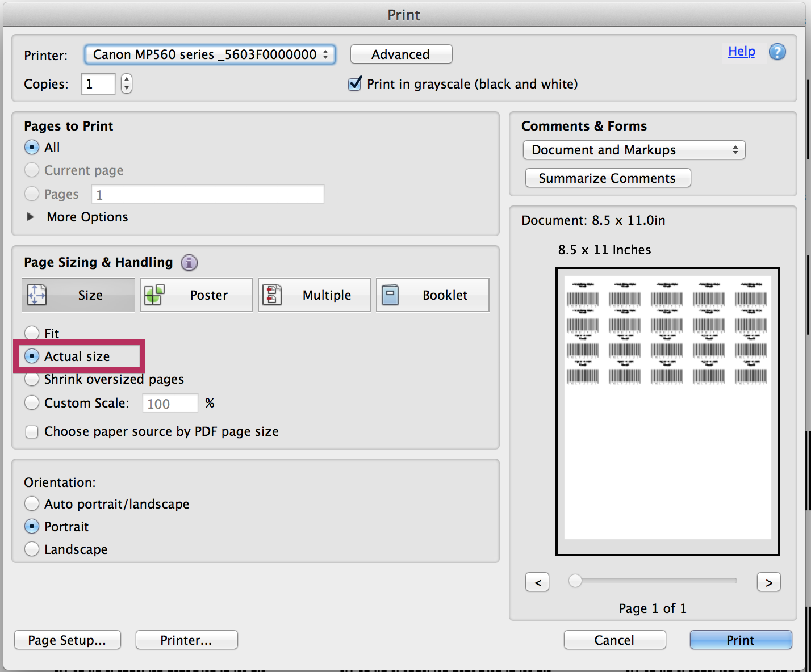This screenshot has height=672, width=811.
Task: Click the Summarize Comments button
Action: point(607,178)
